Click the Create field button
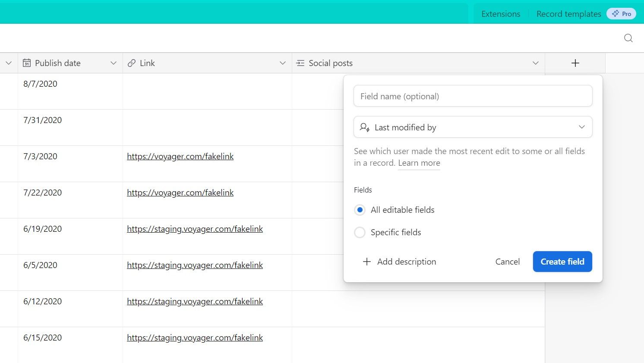 (562, 262)
